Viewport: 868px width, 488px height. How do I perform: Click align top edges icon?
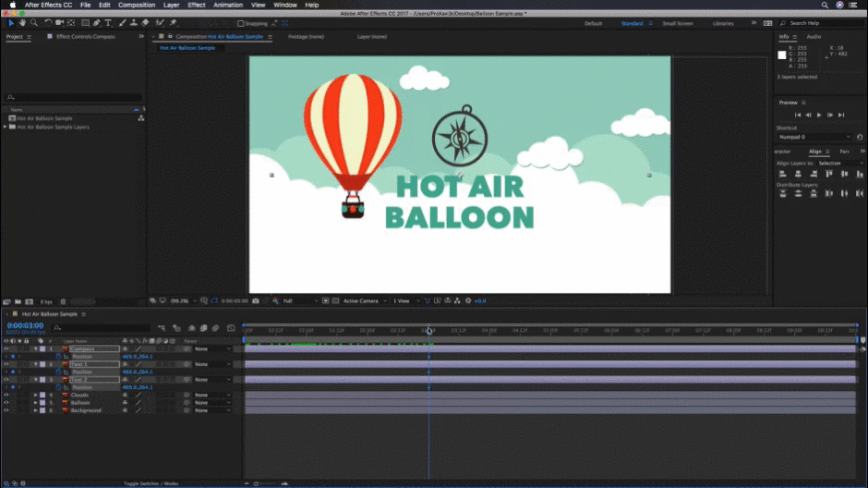point(828,174)
